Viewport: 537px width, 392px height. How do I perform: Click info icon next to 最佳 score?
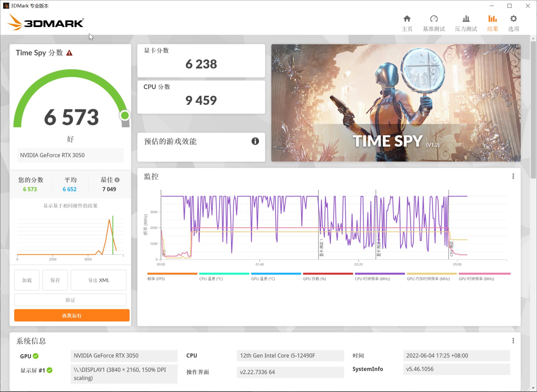[x=117, y=180]
